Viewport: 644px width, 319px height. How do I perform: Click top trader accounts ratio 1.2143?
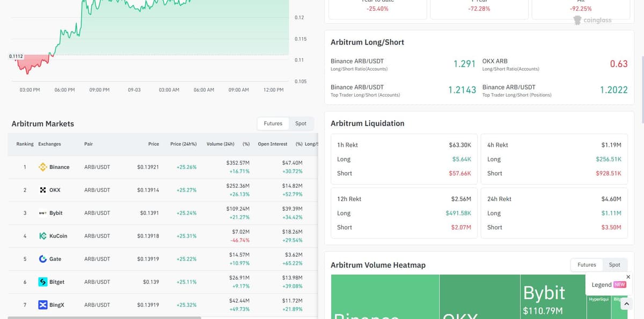[462, 90]
